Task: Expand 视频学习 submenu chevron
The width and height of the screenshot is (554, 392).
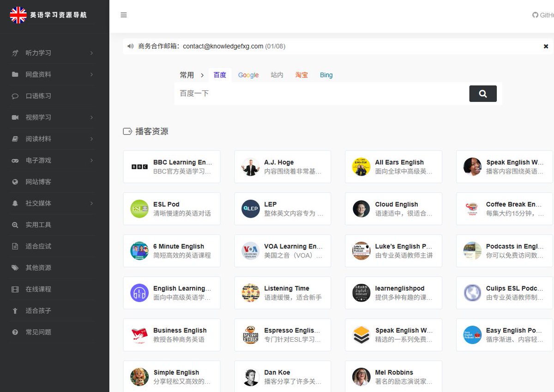Action: coord(91,117)
